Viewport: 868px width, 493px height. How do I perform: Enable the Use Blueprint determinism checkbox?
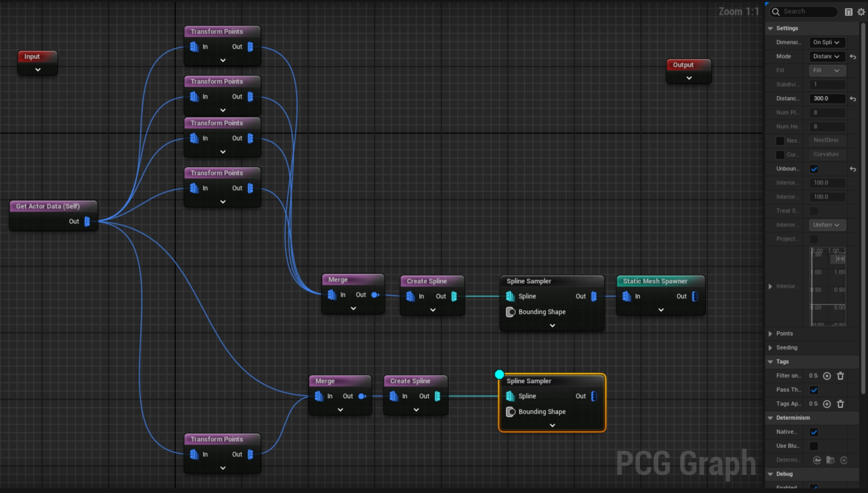tap(814, 446)
